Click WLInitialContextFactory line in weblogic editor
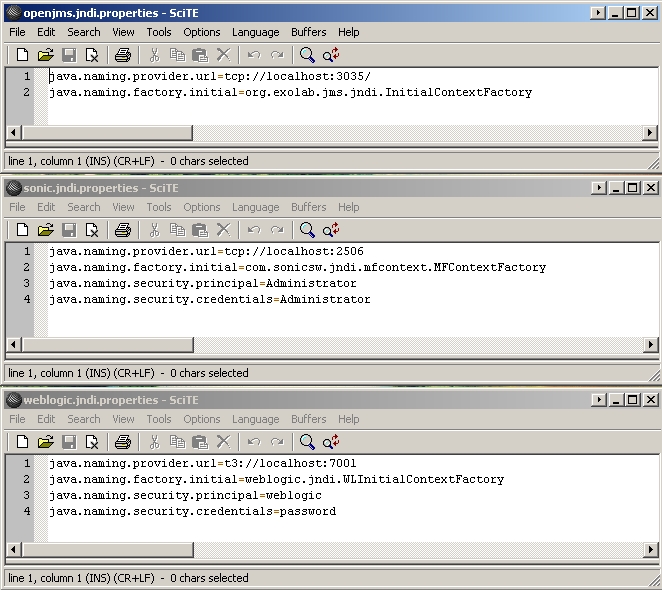The height and width of the screenshot is (590, 662). click(277, 480)
